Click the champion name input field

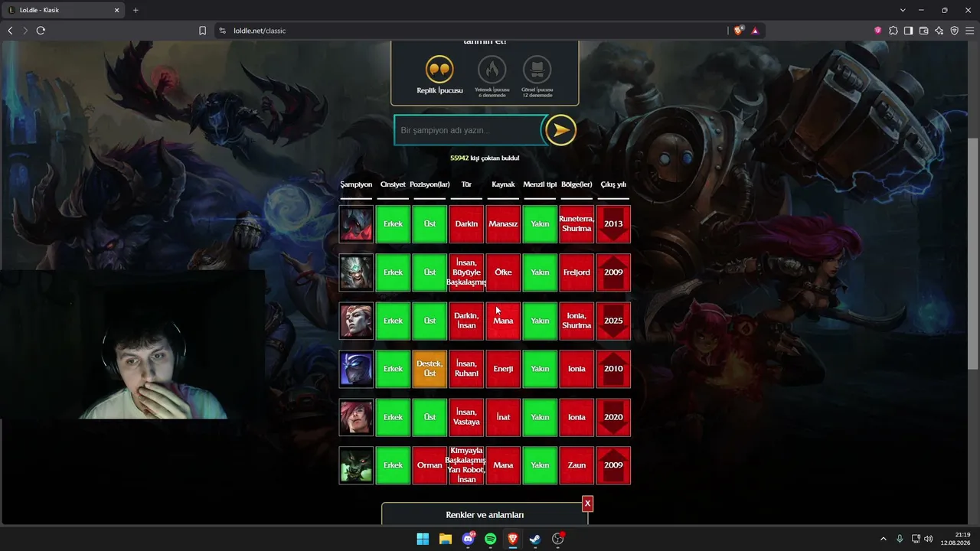click(x=469, y=130)
